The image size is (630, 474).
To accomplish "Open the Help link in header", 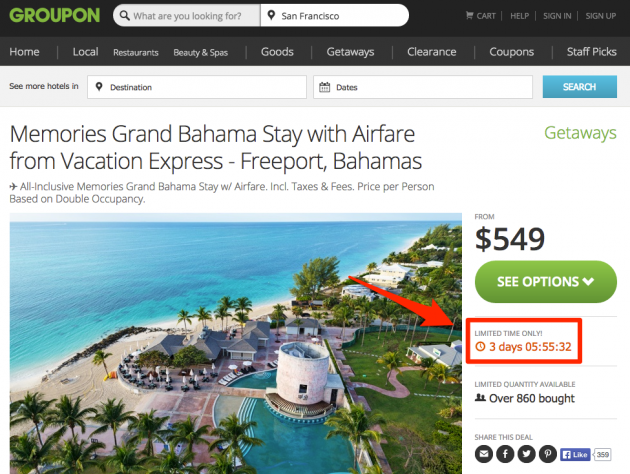I will 519,16.
